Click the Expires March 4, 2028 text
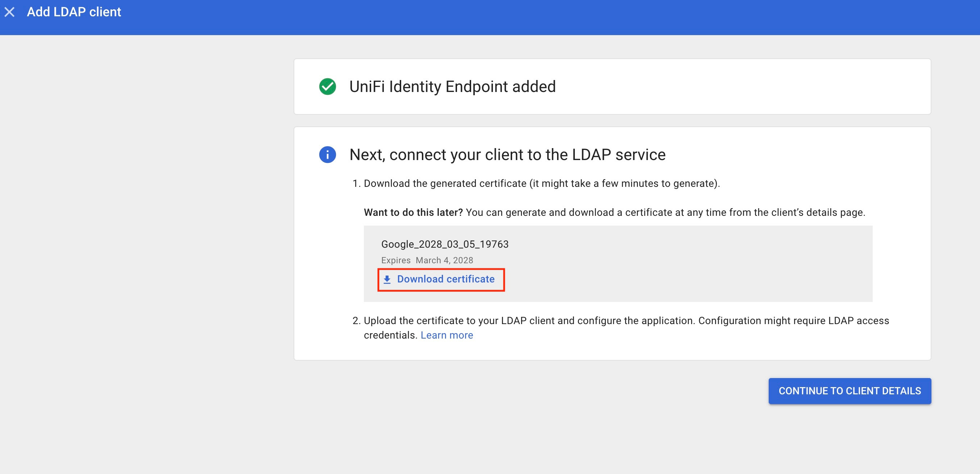The width and height of the screenshot is (980, 474). (427, 260)
